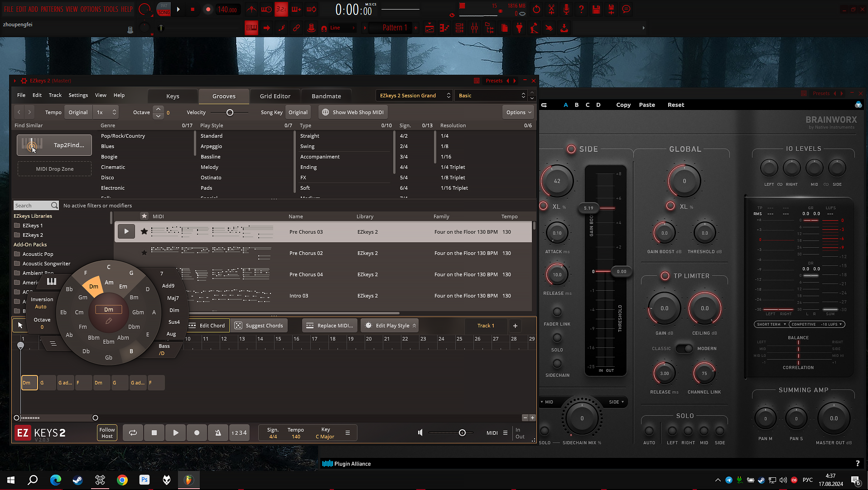The image size is (868, 490).
Task: Tick the EZkeys 1 library checkbox
Action: click(17, 226)
